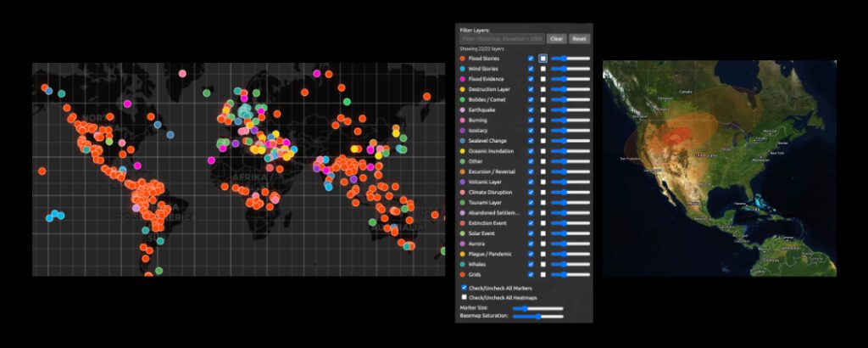Click the orange heatmap center on satellite map

point(676,133)
